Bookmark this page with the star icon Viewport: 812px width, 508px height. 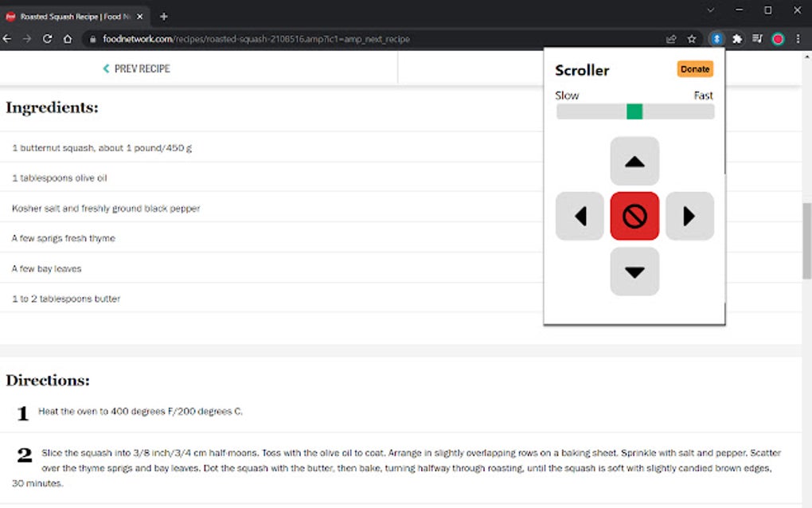(690, 37)
